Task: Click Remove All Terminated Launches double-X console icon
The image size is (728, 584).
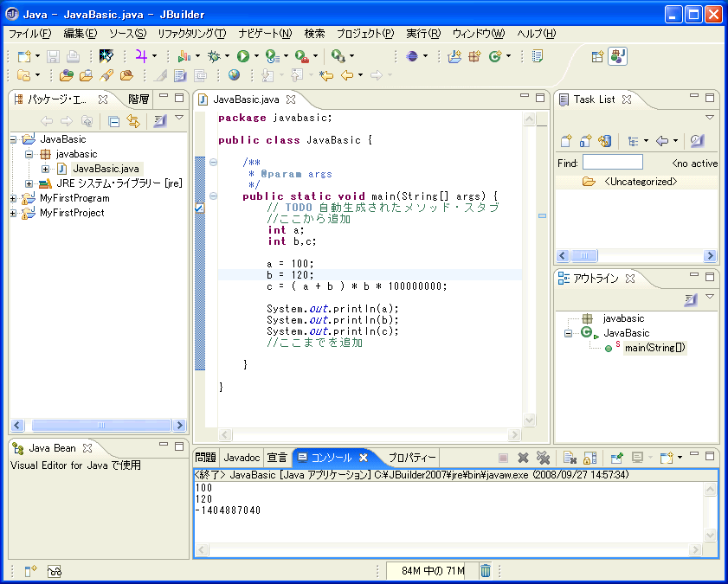Action: point(543,458)
